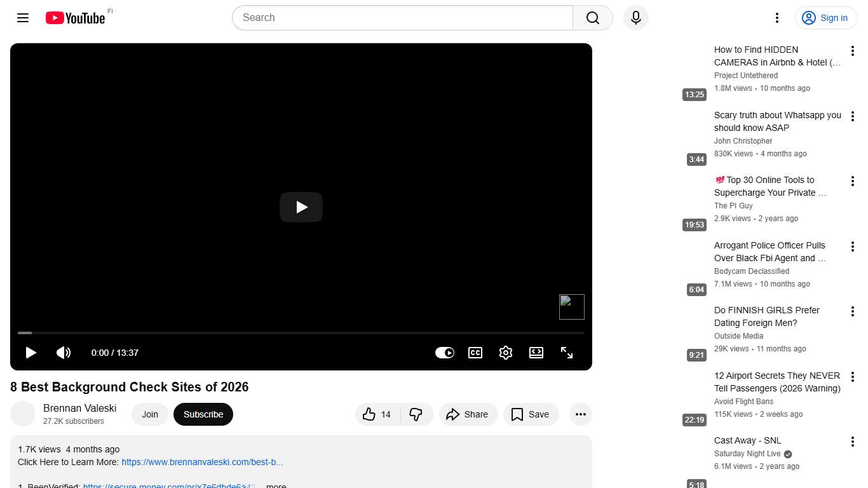Subscribe to Brennan Valeski
This screenshot has width=868, height=488.
[x=203, y=414]
